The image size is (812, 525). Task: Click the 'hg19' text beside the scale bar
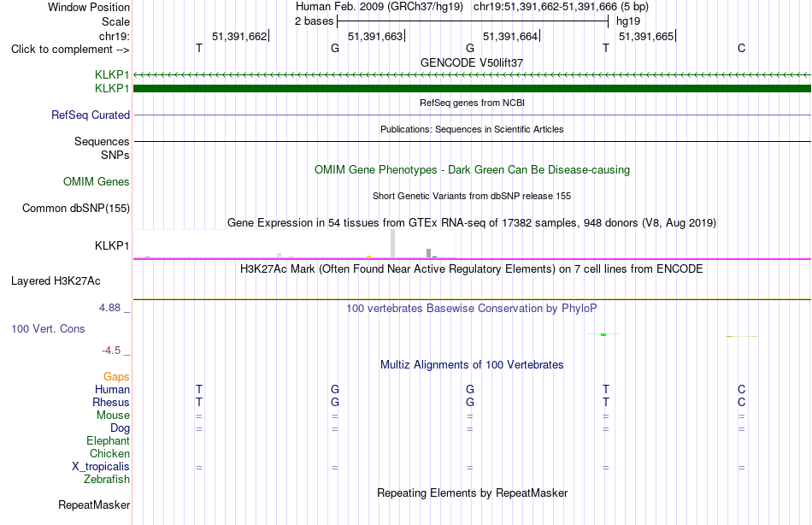[x=628, y=21]
